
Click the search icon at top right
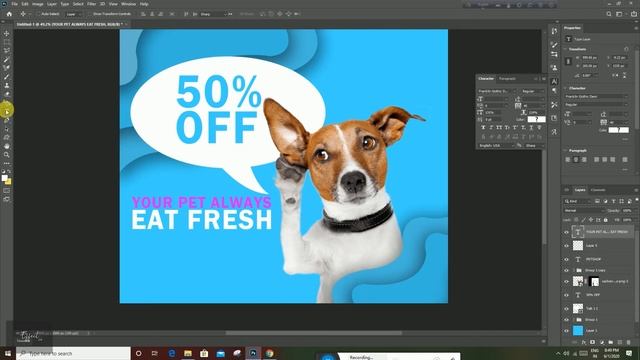[x=609, y=14]
